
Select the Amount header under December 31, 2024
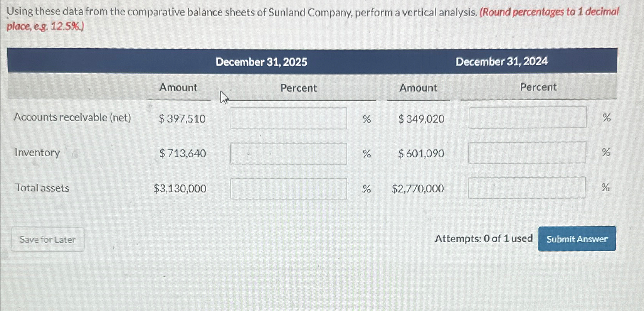418,88
